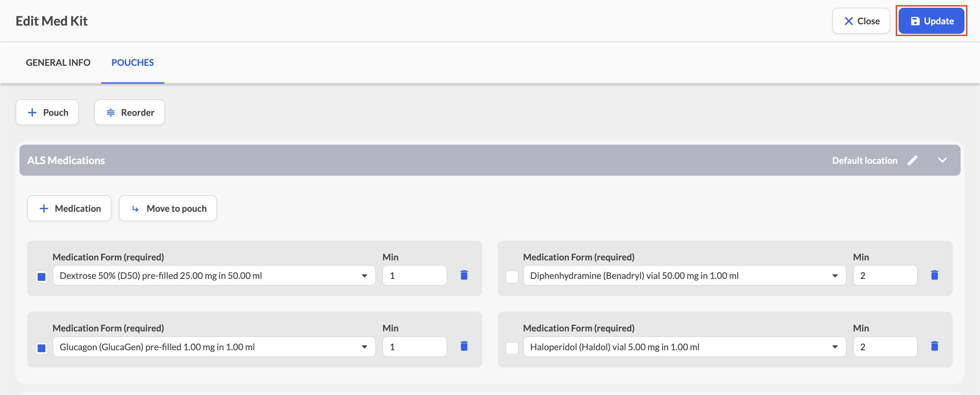Click the Update button
Image resolution: width=980 pixels, height=395 pixels.
click(931, 21)
